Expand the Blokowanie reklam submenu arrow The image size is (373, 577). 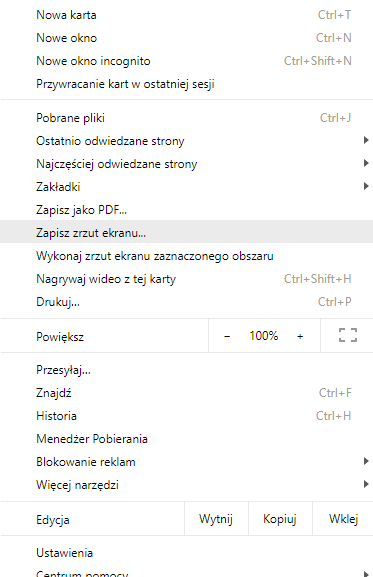pyautogui.click(x=366, y=461)
